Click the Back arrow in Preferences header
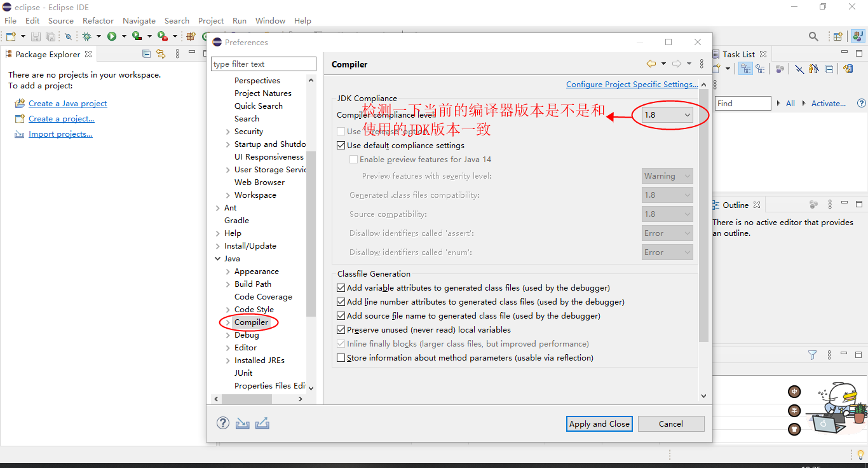868x468 pixels. pos(651,64)
